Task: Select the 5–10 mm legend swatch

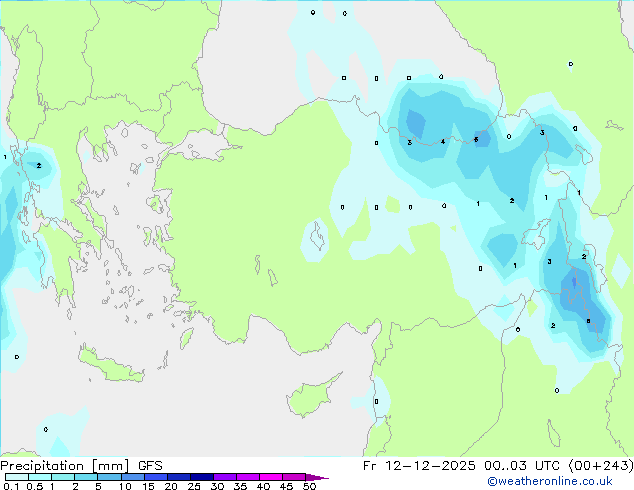Action: 109,477
